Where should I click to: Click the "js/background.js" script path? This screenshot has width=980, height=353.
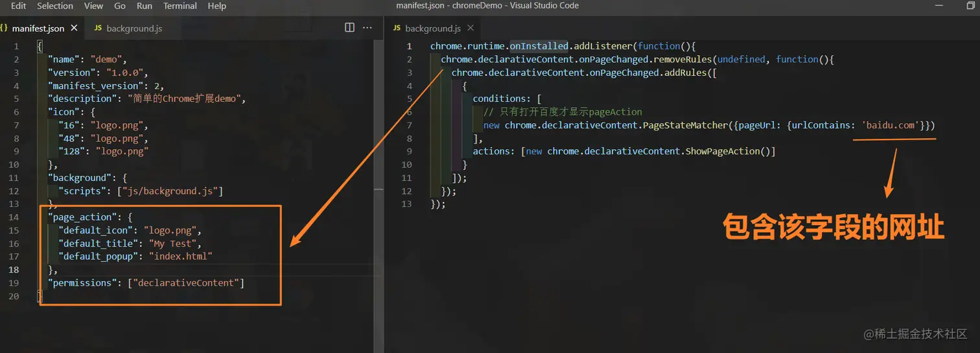point(170,191)
